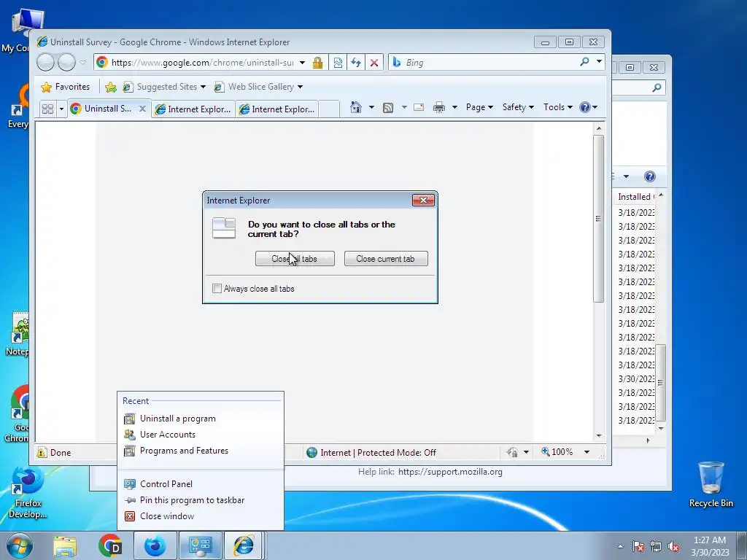Open Suggested Sites dropdown
Image resolution: width=747 pixels, height=560 pixels.
(x=164, y=87)
